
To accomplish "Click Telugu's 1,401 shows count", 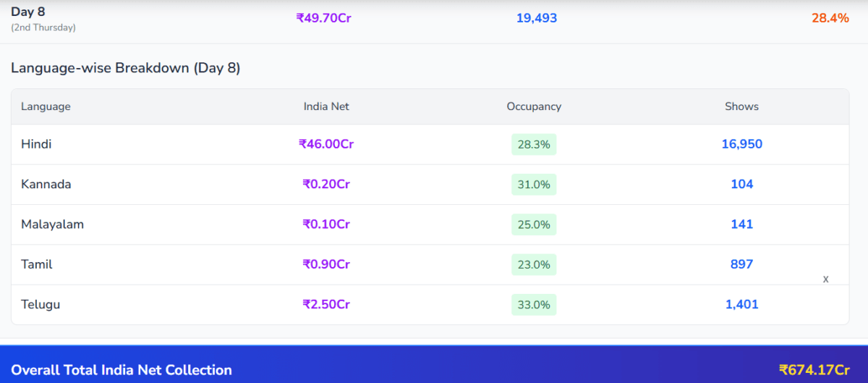I will point(741,305).
